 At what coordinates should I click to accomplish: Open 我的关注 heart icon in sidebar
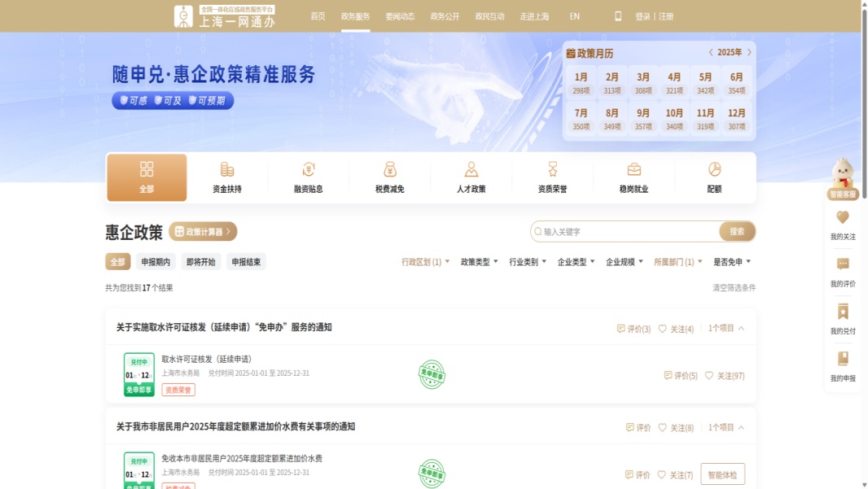click(x=843, y=217)
